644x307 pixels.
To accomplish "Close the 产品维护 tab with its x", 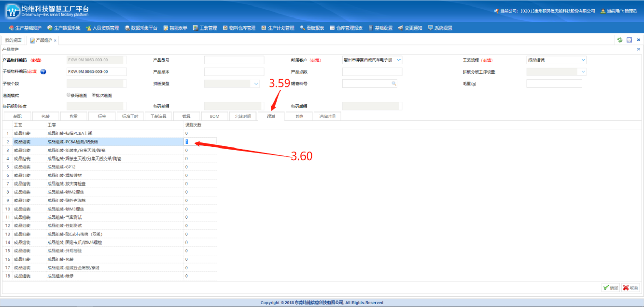I will pos(55,41).
